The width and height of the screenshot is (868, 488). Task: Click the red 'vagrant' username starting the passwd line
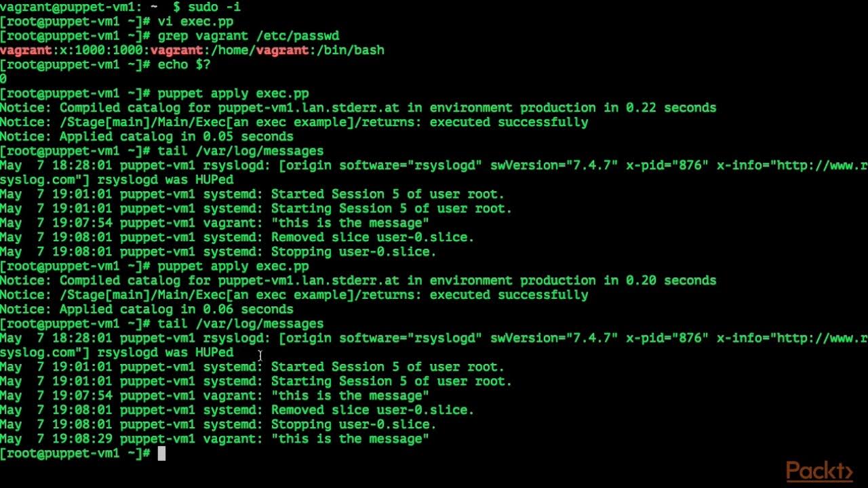click(x=26, y=50)
